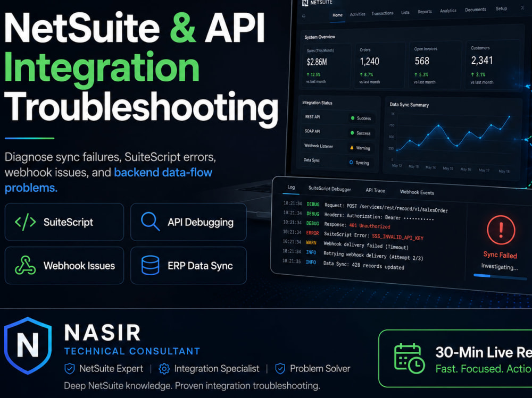The width and height of the screenshot is (532, 398).
Task: Click the green calendar clock icon
Action: [x=409, y=358]
